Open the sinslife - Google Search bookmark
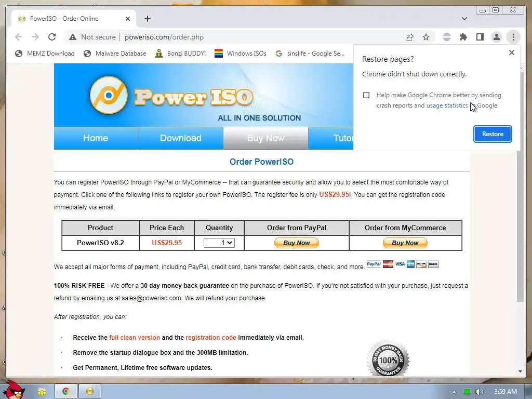The height and width of the screenshot is (399, 532). pyautogui.click(x=310, y=54)
